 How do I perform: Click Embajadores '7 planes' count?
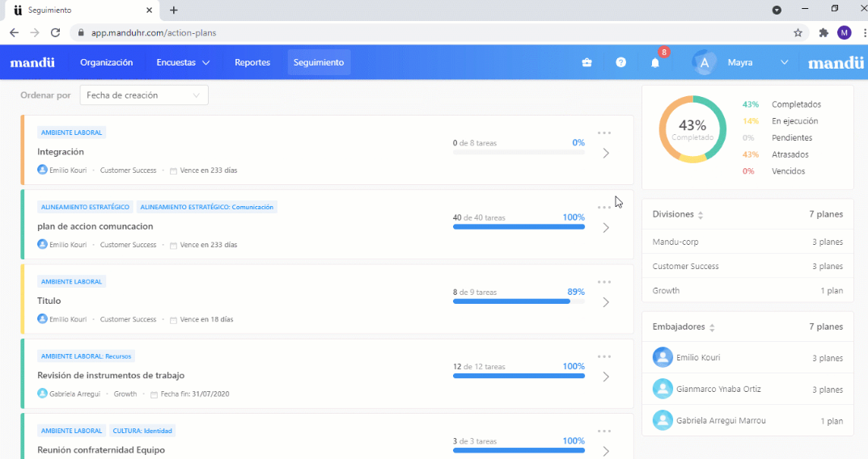tap(826, 326)
